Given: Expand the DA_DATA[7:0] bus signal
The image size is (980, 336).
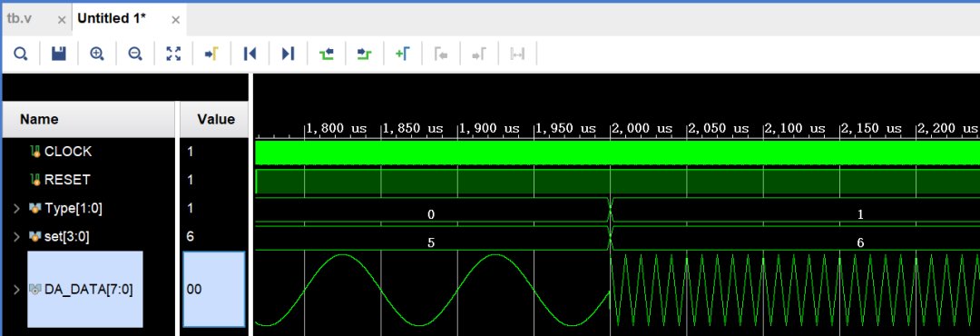Looking at the screenshot, I should pos(17,289).
